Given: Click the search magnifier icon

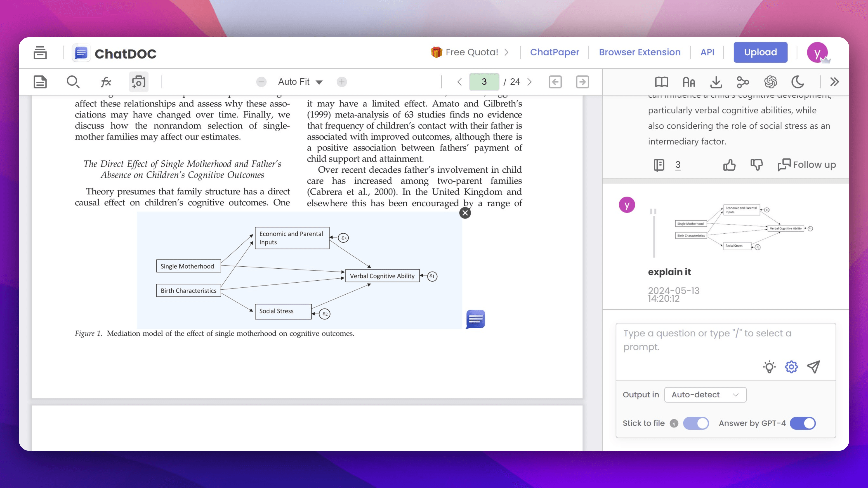Looking at the screenshot, I should [73, 82].
